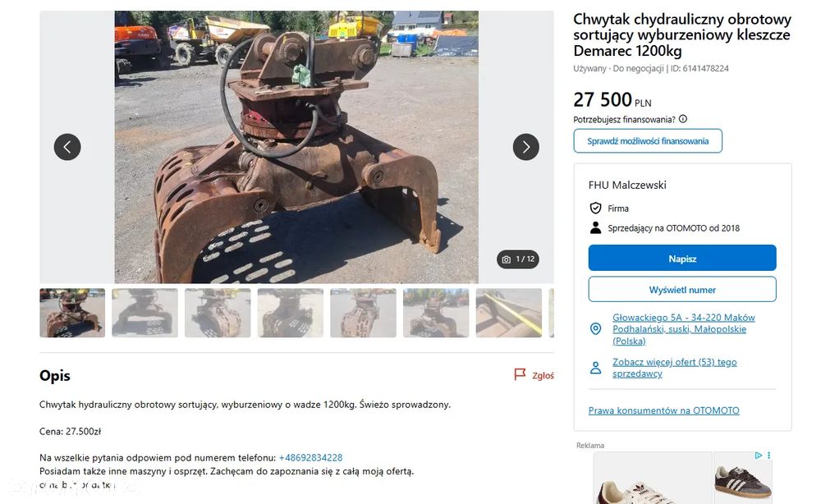Click the sneaker advertisement image
This screenshot has width=821, height=504.
pos(653,478)
